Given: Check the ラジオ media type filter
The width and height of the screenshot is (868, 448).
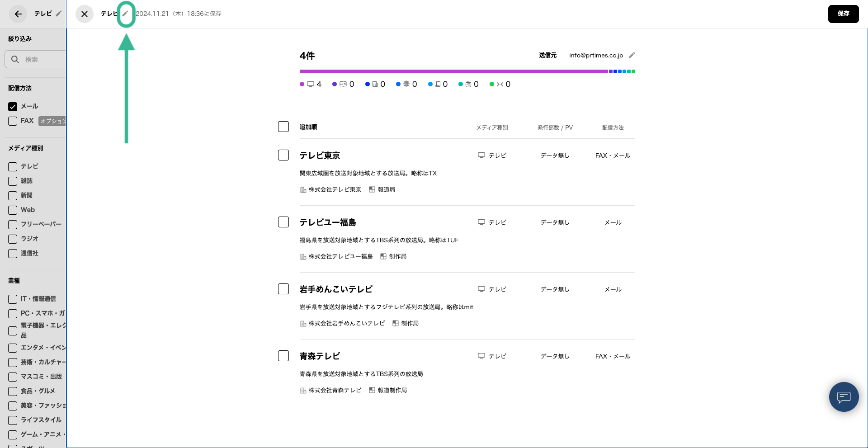Looking at the screenshot, I should click(x=13, y=239).
